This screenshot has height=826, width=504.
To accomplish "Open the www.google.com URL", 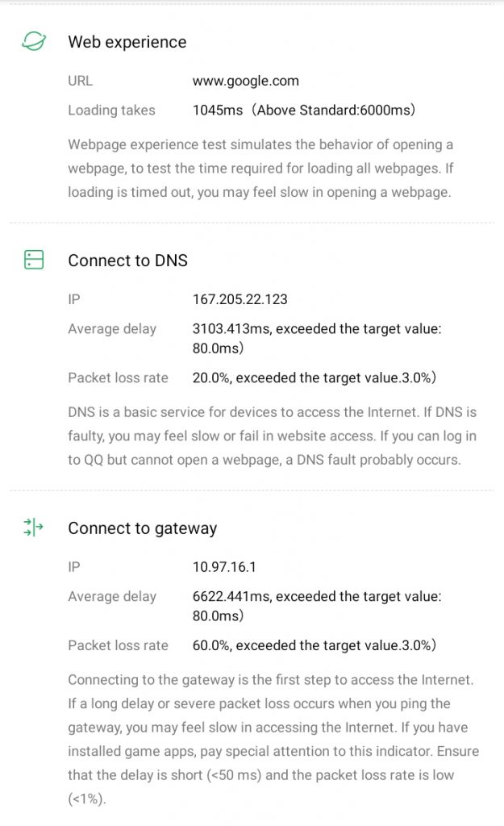I will pyautogui.click(x=245, y=81).
